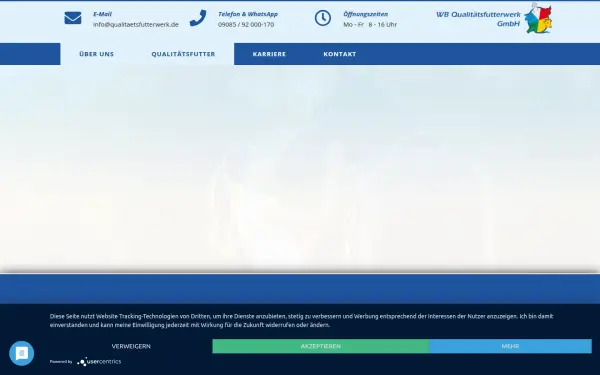Click the envelope e-mail icon
Viewport: 600px width, 375px height.
point(73,18)
